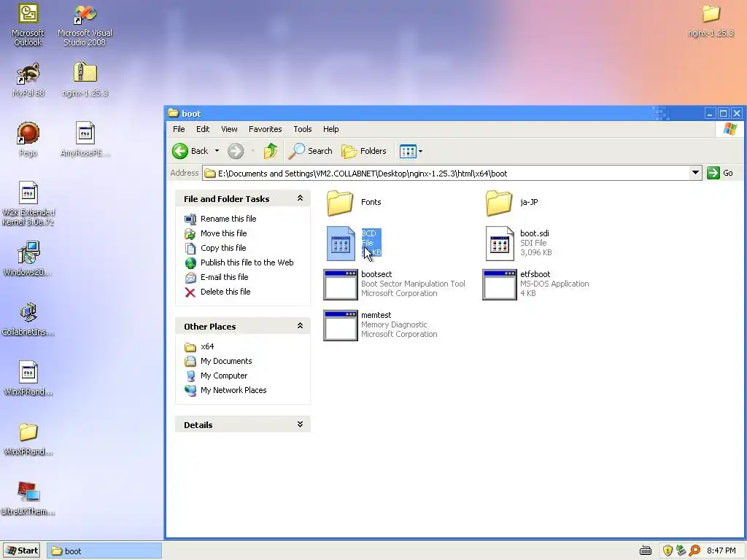Click the Go button
The width and height of the screenshot is (747, 560).
click(x=720, y=173)
